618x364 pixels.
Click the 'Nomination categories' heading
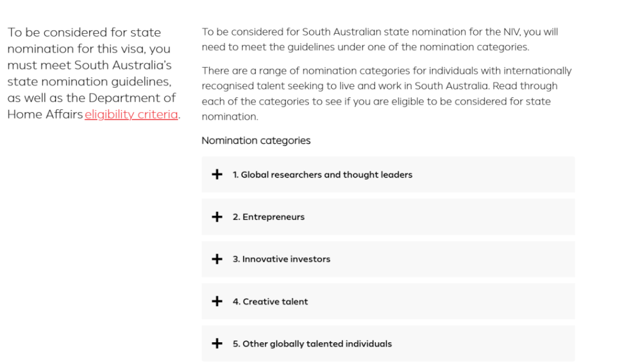tap(256, 141)
